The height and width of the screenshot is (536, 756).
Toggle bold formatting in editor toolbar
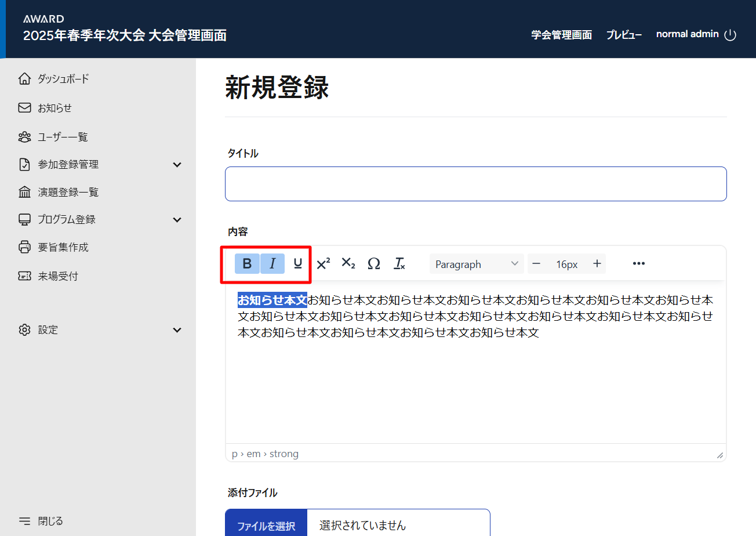click(x=247, y=264)
